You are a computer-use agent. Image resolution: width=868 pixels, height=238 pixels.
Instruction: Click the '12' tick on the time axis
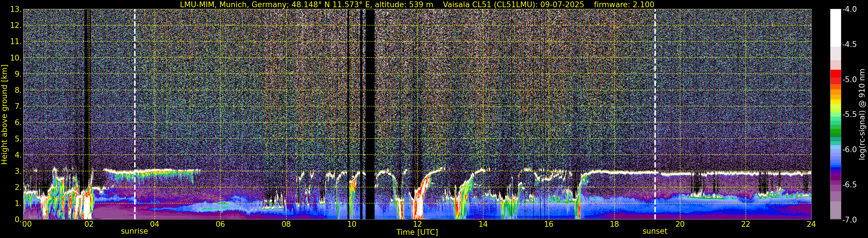point(417,224)
